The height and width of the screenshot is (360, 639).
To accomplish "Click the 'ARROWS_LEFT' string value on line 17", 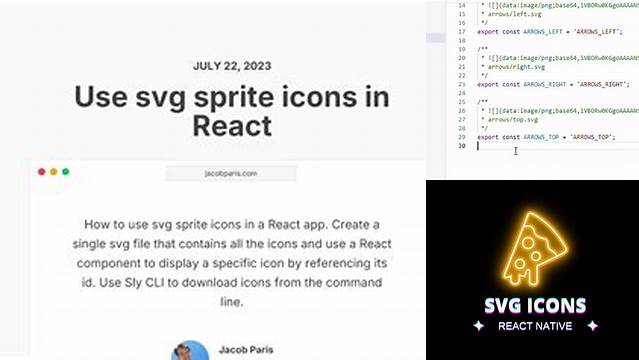I will point(597,31).
